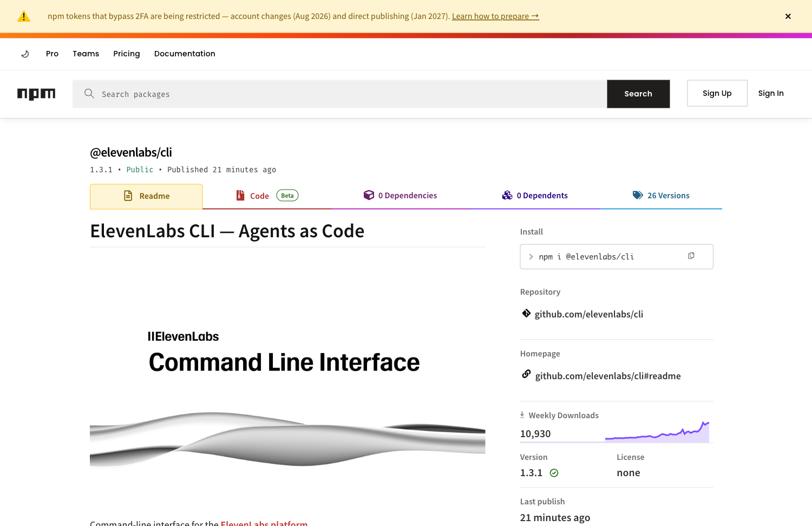Viewport: 812px width, 526px height.
Task: Click the 10,930 weekly downloads count
Action: (x=535, y=434)
